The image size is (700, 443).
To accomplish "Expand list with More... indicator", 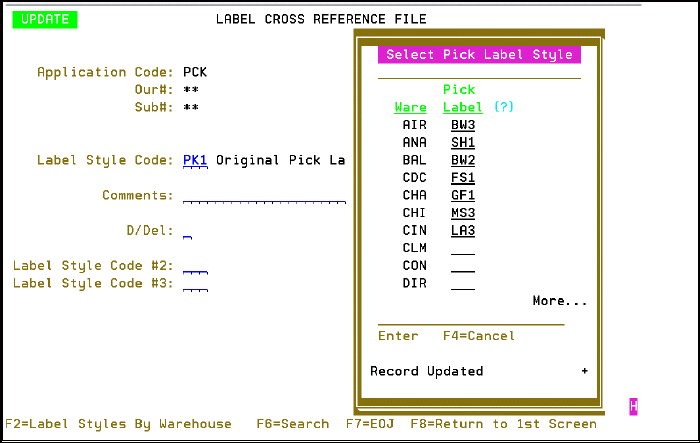I will point(559,301).
